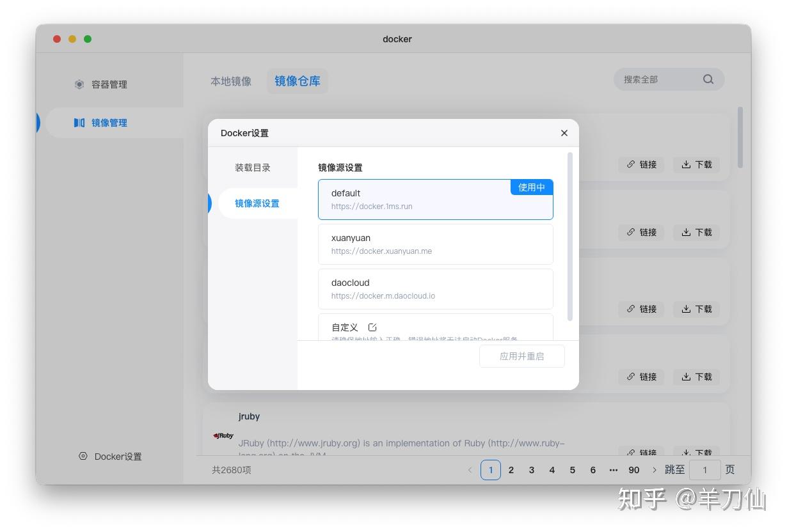Go to page 2
The image size is (787, 532).
coord(511,470)
